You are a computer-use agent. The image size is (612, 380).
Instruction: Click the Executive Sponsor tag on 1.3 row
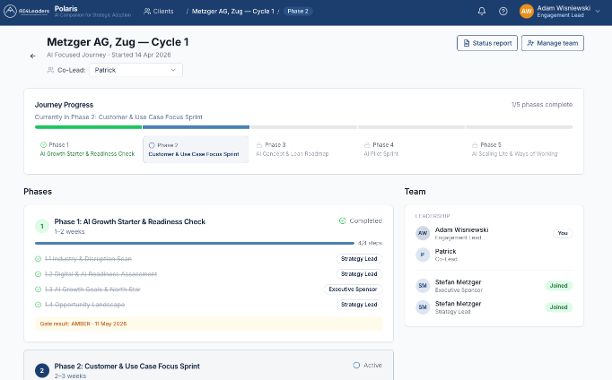click(x=353, y=289)
